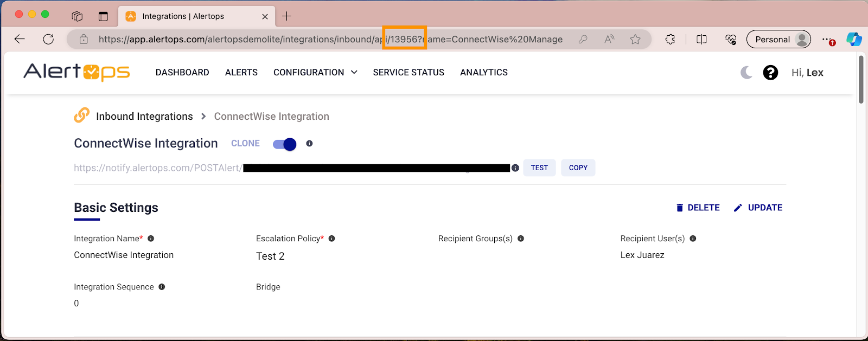Open browser extensions puzzle icon
Image resolution: width=868 pixels, height=341 pixels.
click(671, 39)
